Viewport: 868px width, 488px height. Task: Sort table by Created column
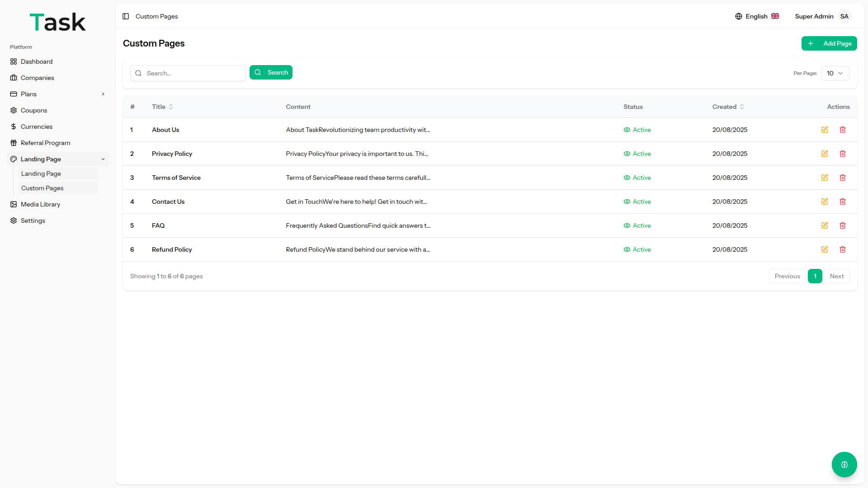click(728, 107)
